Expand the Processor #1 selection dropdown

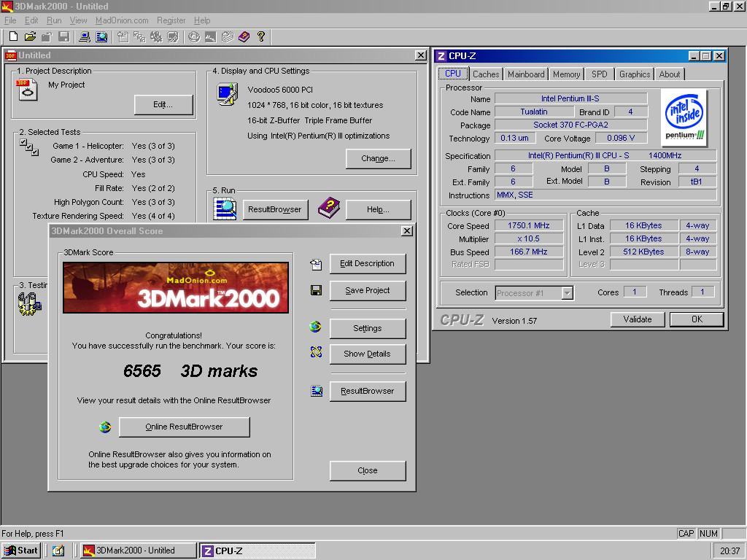567,293
